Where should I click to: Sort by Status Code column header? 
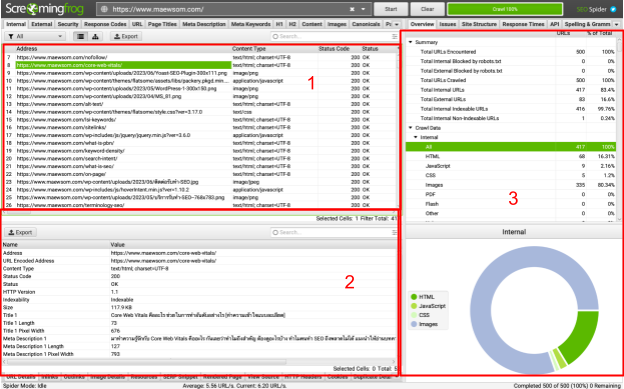[334, 49]
